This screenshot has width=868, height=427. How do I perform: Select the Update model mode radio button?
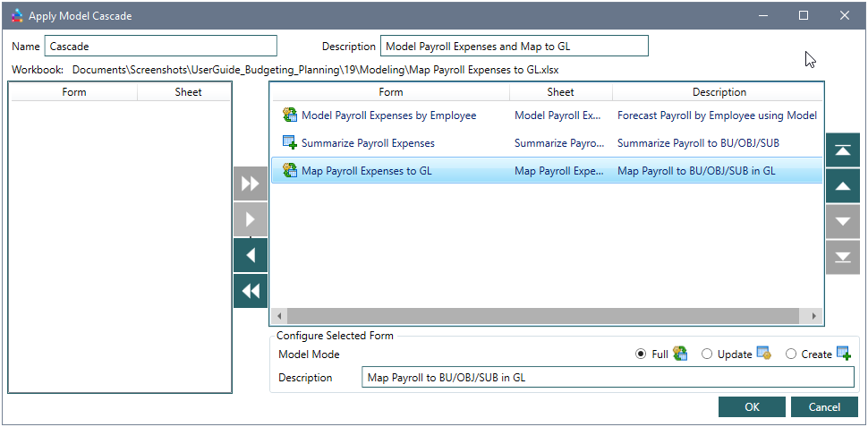click(x=707, y=354)
